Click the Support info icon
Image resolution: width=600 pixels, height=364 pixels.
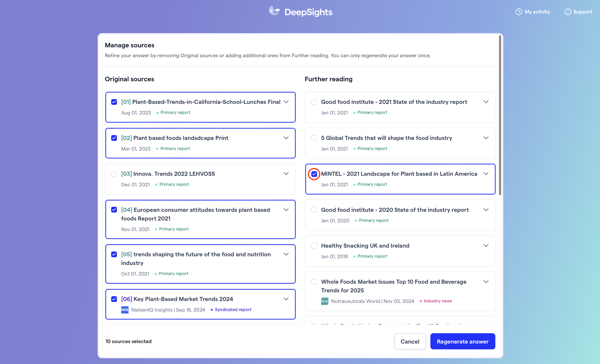pos(568,12)
